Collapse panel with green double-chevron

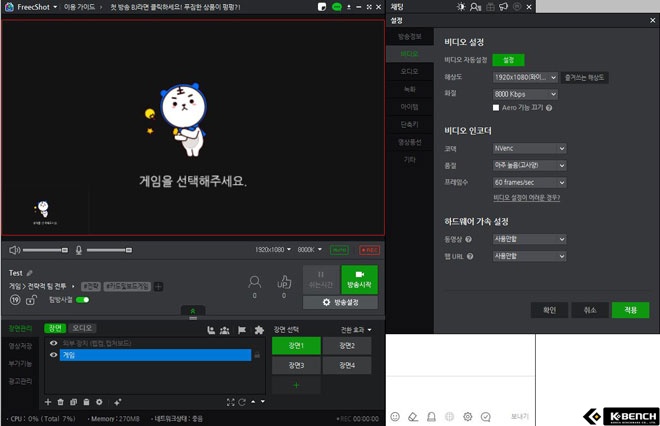pos(193,311)
